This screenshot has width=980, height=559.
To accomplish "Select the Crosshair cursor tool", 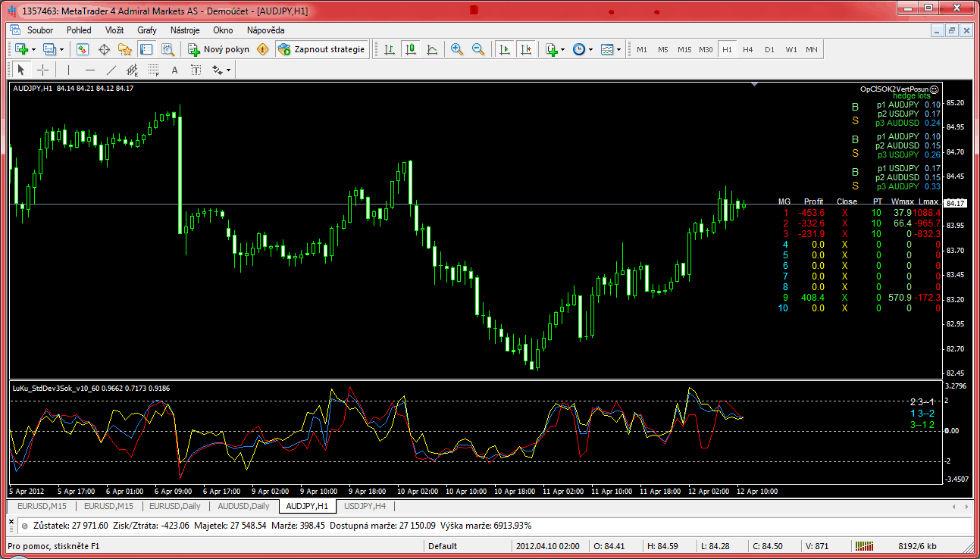I will 43,70.
